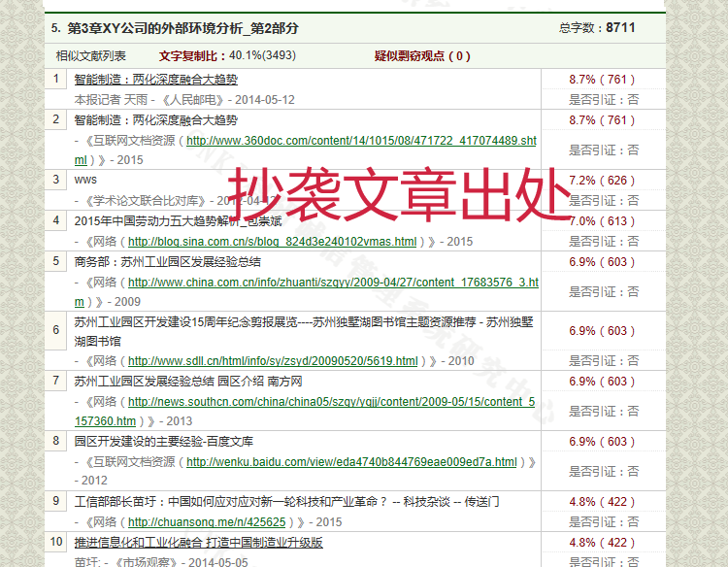Follow the wenku.baidu.com document link
The image size is (728, 567).
pos(351,462)
